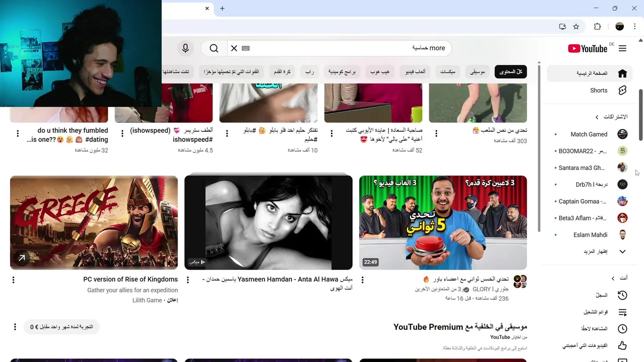Open a new browser tab with plus

pos(222,8)
